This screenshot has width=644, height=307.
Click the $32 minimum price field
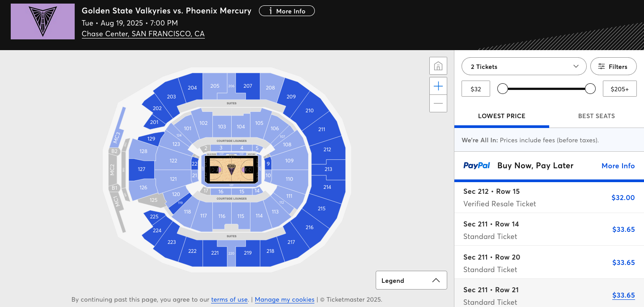click(476, 89)
